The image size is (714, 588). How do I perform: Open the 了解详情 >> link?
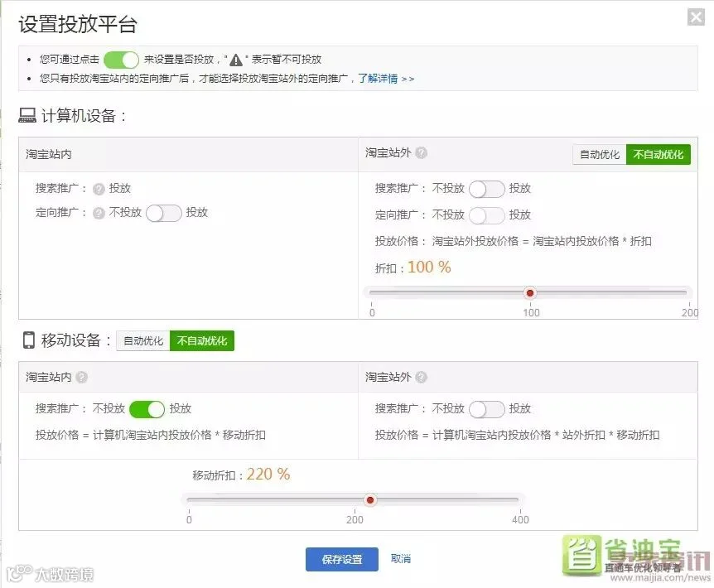[x=386, y=79]
